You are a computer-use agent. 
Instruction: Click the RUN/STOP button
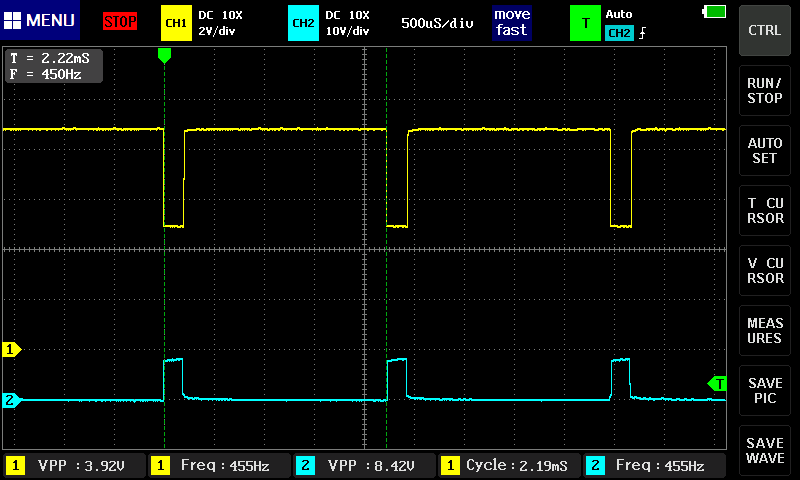tap(764, 90)
